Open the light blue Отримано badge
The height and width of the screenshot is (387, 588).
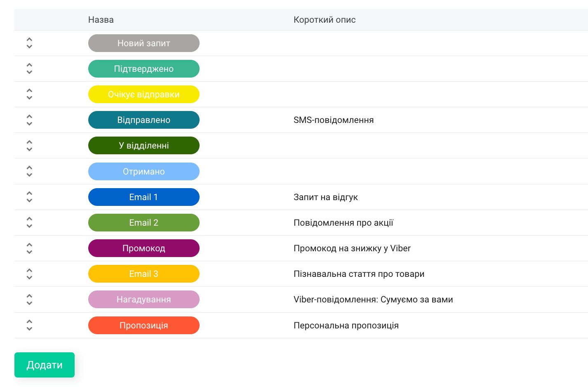tap(144, 171)
